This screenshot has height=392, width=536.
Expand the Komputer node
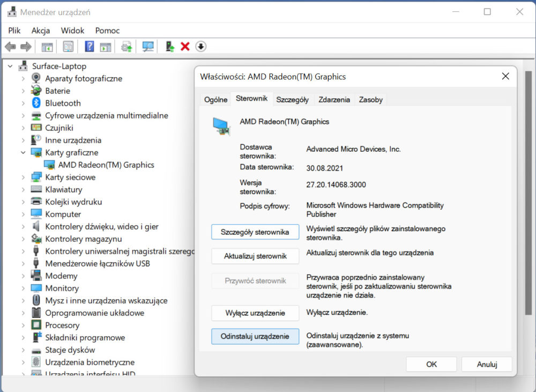click(23, 214)
